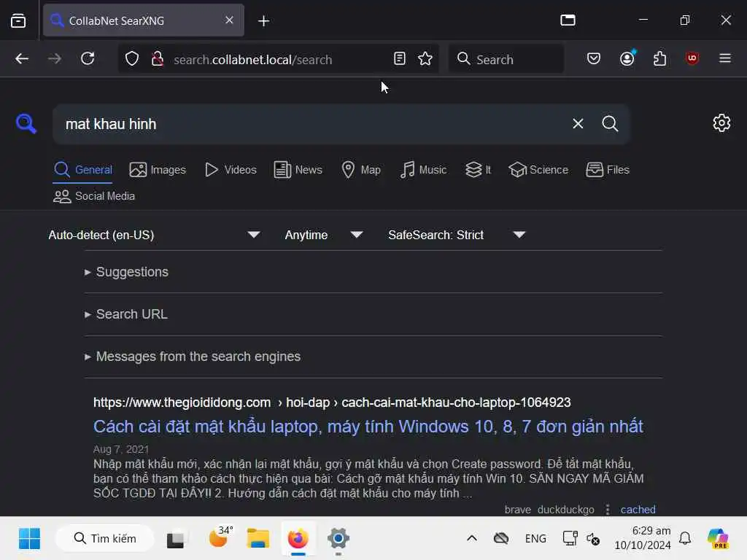
Task: Click the OneDrive cloud tray icon
Action: click(501, 539)
